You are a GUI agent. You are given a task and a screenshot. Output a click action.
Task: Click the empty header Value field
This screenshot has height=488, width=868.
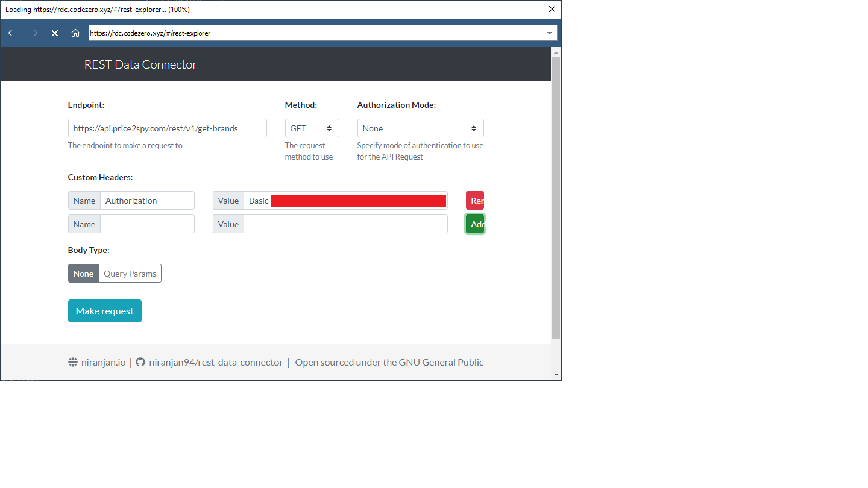tap(345, 224)
